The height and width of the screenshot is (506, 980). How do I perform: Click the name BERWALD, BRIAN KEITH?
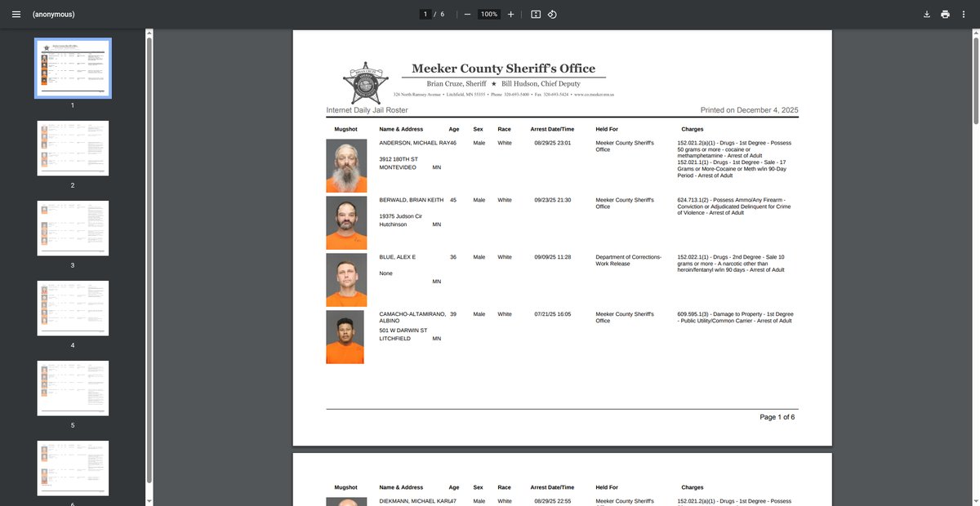[412, 200]
